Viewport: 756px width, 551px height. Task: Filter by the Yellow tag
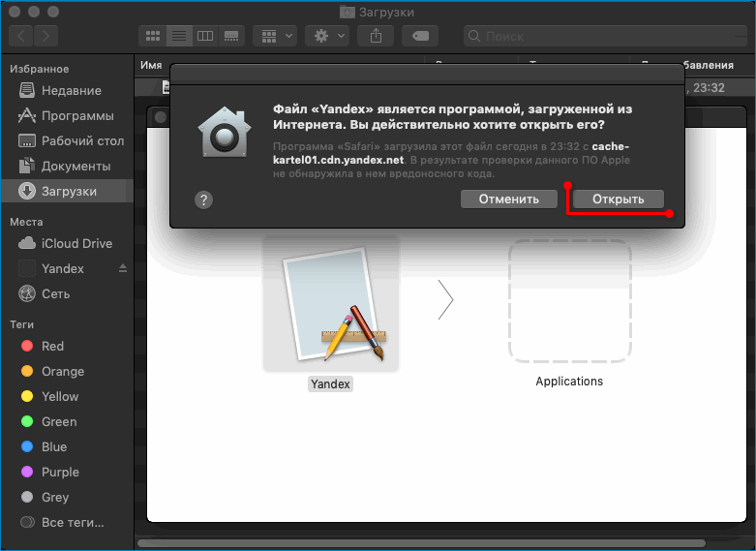67,396
